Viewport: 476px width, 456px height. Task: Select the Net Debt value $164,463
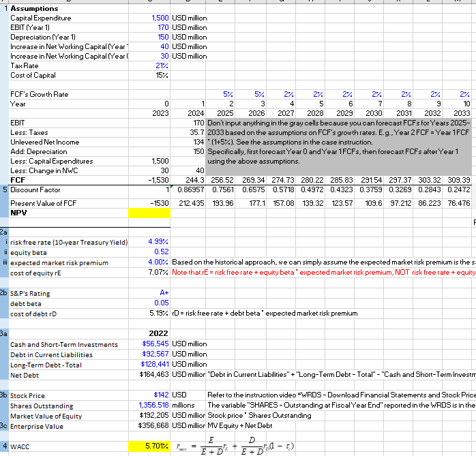coord(154,375)
